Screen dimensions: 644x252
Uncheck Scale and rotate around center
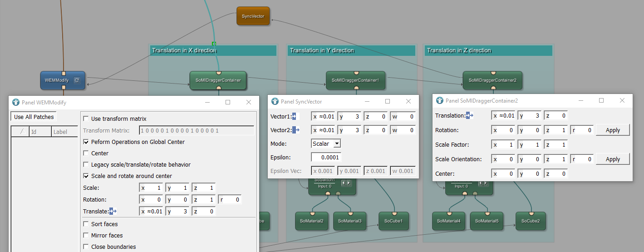point(86,176)
